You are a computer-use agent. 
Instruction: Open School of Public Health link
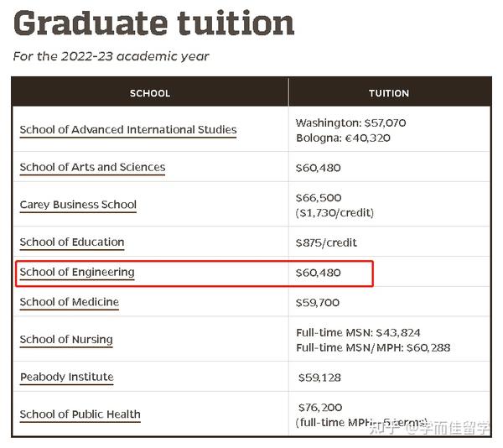pyautogui.click(x=80, y=414)
